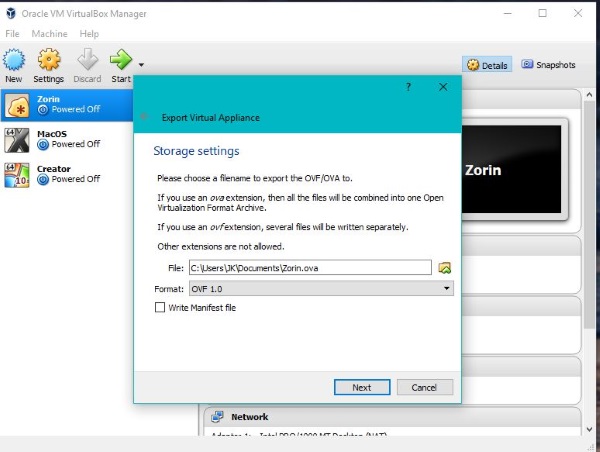Click the Discard toolbar icon

tap(88, 60)
